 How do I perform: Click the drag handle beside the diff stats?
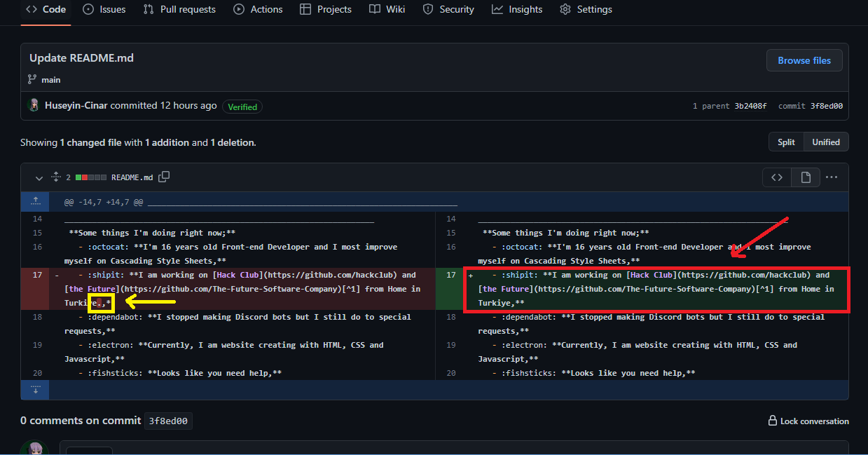(56, 177)
